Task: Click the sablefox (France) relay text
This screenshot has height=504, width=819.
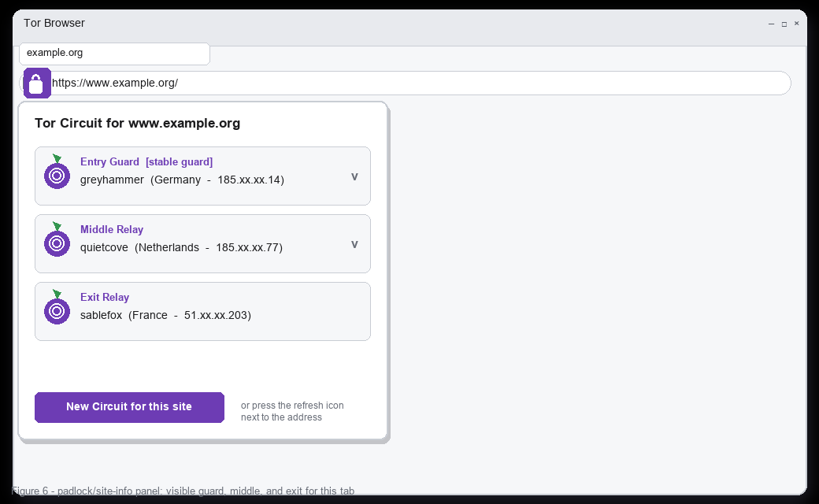Action: pyautogui.click(x=165, y=316)
